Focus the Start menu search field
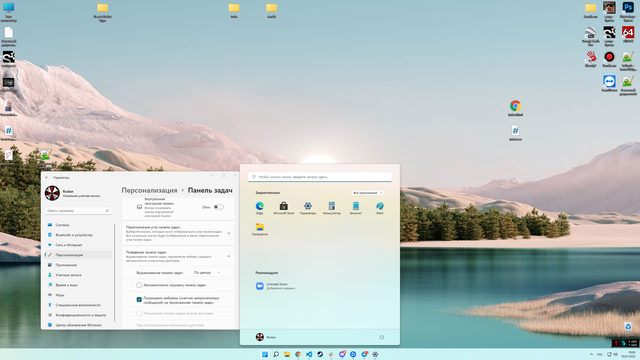 (x=320, y=177)
